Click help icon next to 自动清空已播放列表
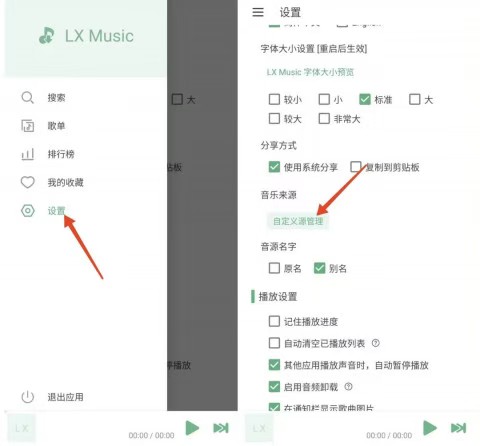 point(376,343)
